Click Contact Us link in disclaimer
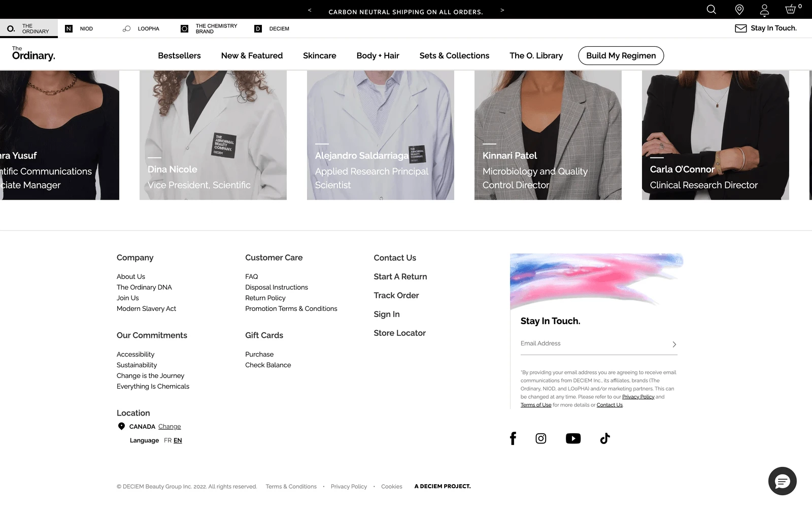 (610, 405)
